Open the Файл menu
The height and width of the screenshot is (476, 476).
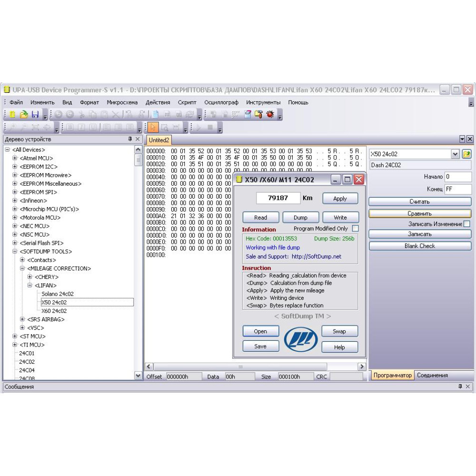[x=16, y=102]
